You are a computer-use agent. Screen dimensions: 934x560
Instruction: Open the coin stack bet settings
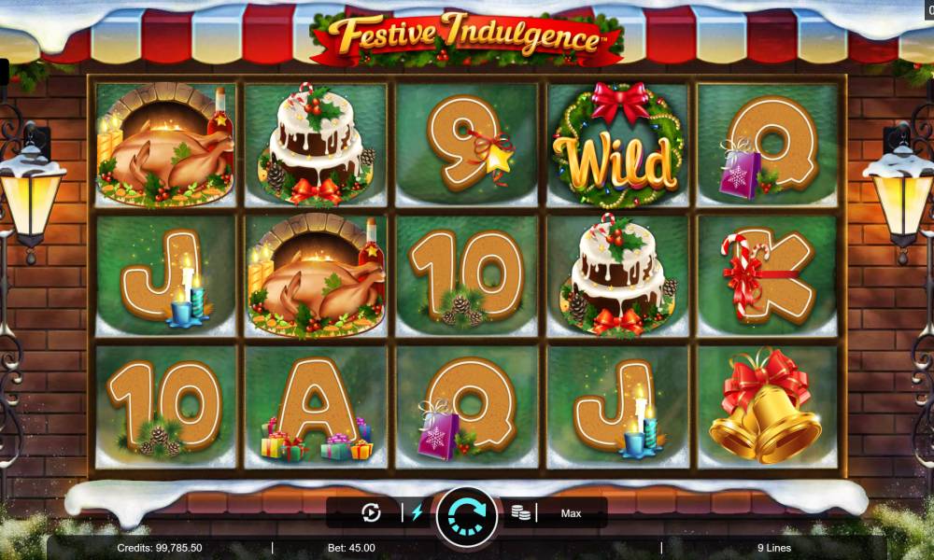520,512
